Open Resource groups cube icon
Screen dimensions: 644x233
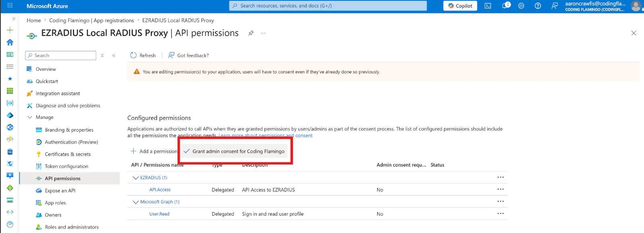[10, 103]
